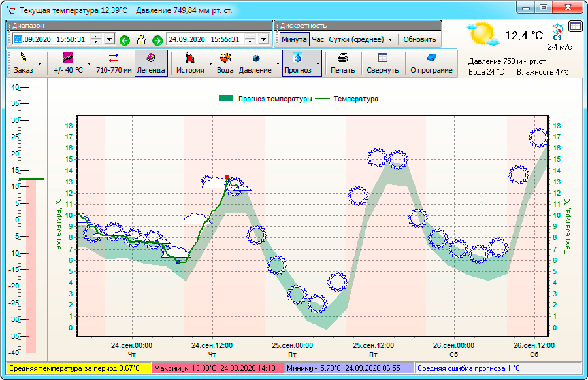Viewport: 588px width, 380px height.
Task: Close the weather window
Action: 568,7
